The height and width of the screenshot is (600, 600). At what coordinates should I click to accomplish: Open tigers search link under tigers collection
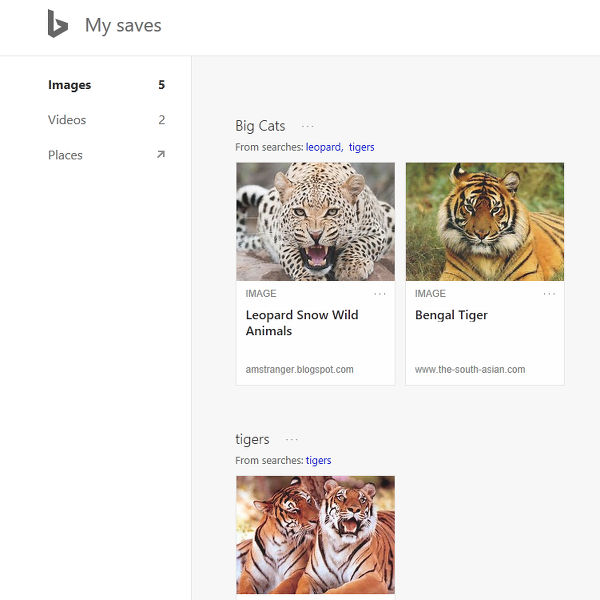318,460
